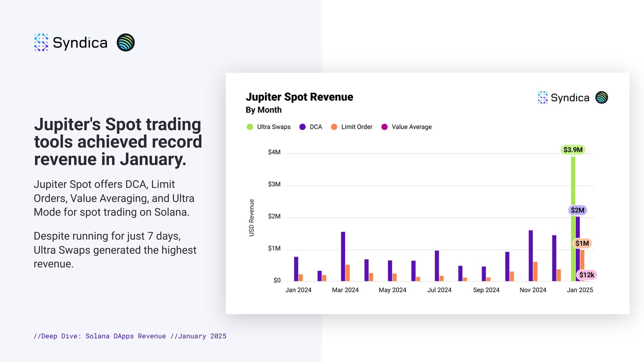The height and width of the screenshot is (362, 644).
Task: Click the $2M purple data label
Action: (577, 210)
